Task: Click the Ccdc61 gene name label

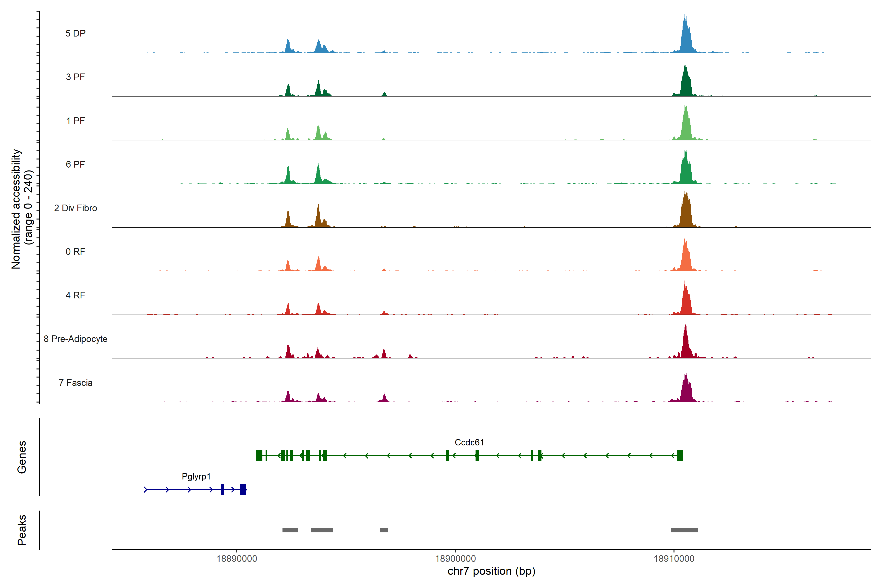Action: [x=469, y=442]
